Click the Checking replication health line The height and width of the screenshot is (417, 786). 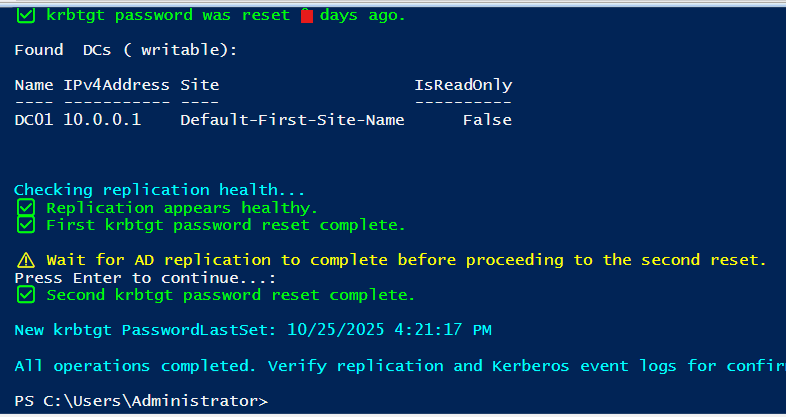coord(160,190)
